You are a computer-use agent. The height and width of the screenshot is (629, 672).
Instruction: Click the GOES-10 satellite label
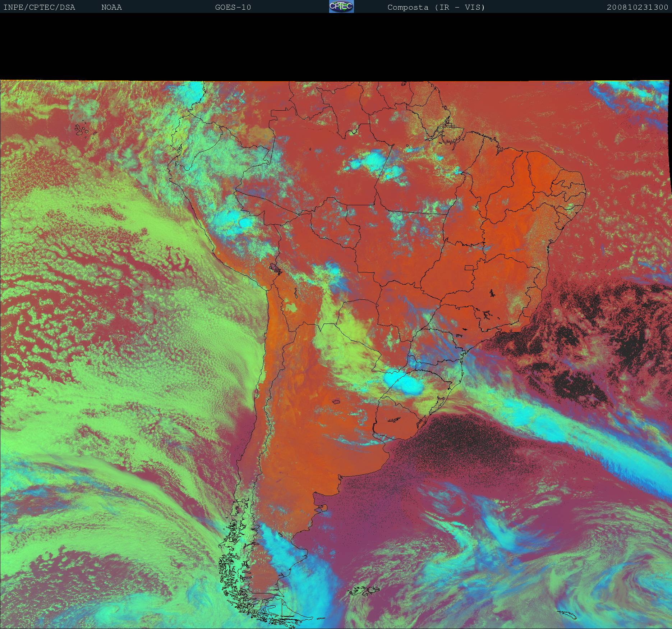[x=233, y=7]
